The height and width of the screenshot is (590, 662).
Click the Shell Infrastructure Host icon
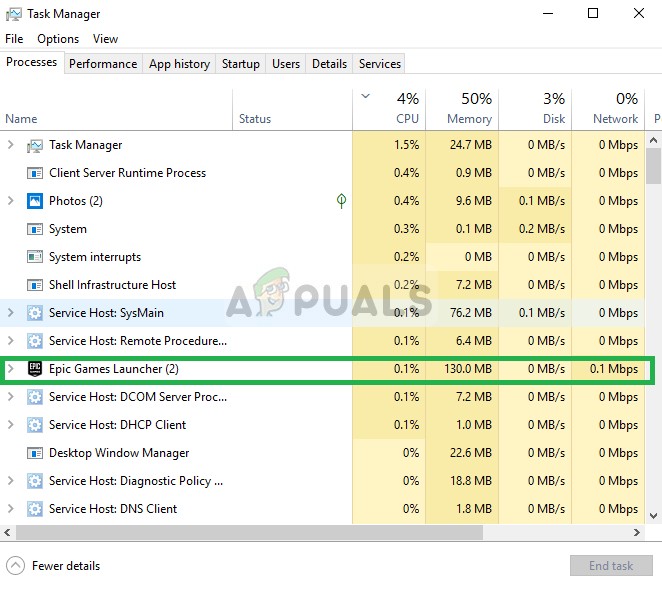click(x=35, y=285)
